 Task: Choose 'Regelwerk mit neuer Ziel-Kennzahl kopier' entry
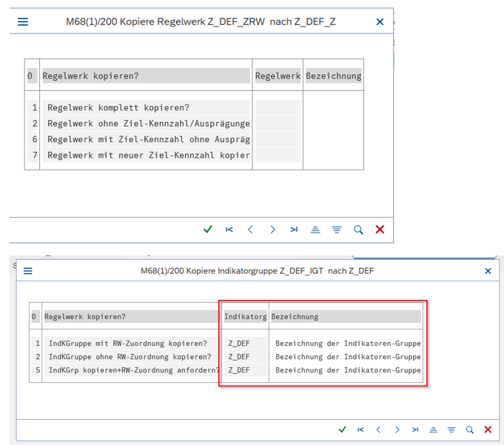coord(147,155)
